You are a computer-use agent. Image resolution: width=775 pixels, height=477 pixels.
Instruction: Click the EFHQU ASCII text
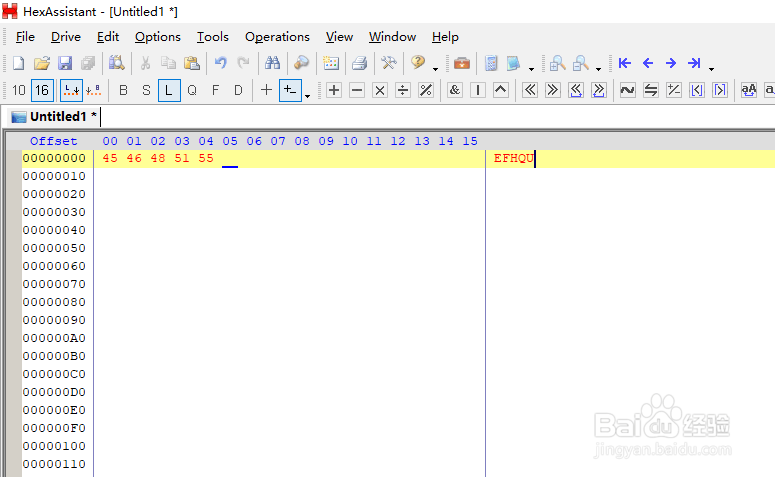[x=514, y=158]
